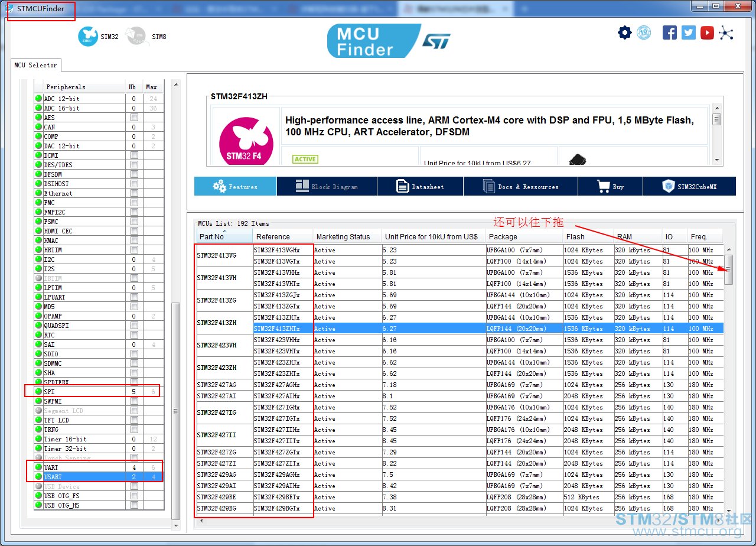
Task: Click the peripherals panel scroll-up arrow
Action: point(175,84)
